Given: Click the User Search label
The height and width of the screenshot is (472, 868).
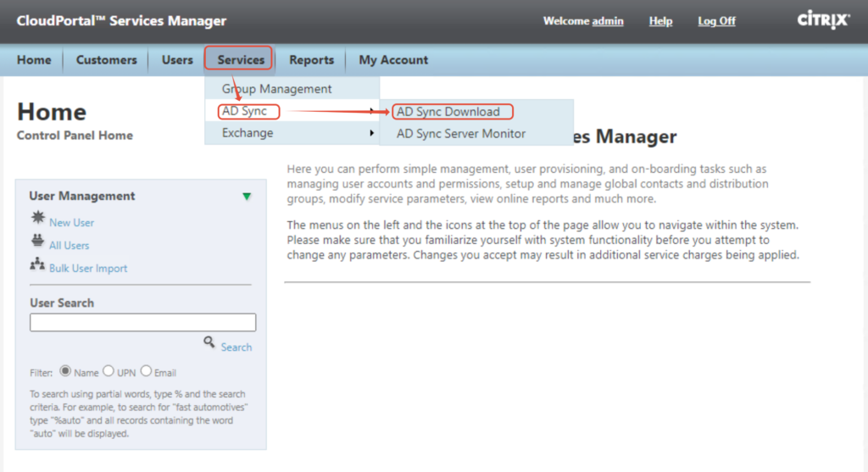Looking at the screenshot, I should tap(62, 303).
